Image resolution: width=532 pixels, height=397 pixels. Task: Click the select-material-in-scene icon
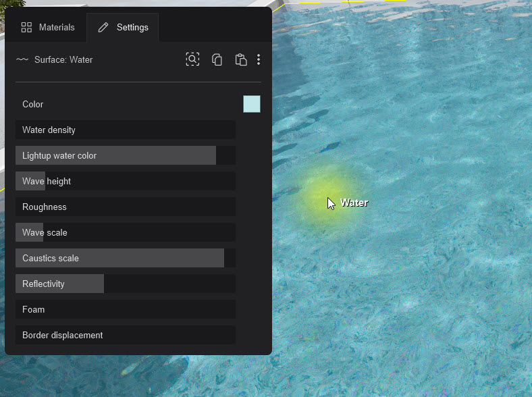pos(192,59)
